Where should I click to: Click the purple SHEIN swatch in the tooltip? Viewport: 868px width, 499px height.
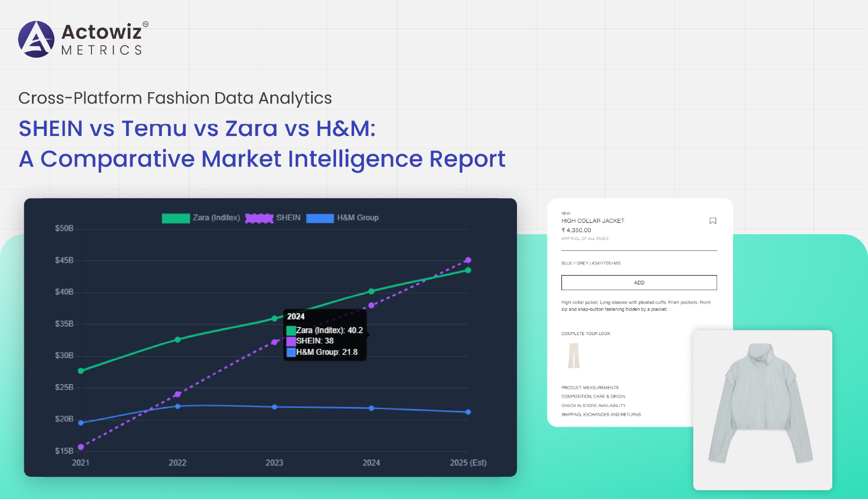click(291, 341)
